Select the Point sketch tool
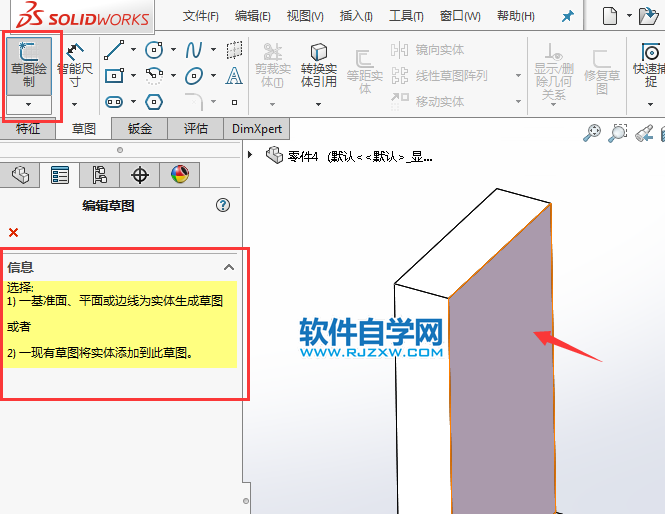Image resolution: width=665 pixels, height=514 pixels. tap(235, 102)
